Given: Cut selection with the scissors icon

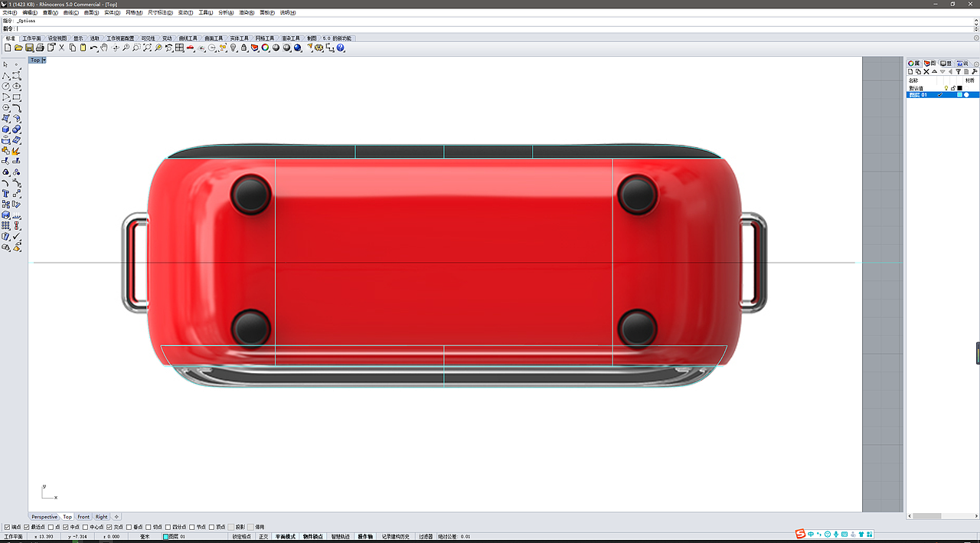Looking at the screenshot, I should coord(62,47).
